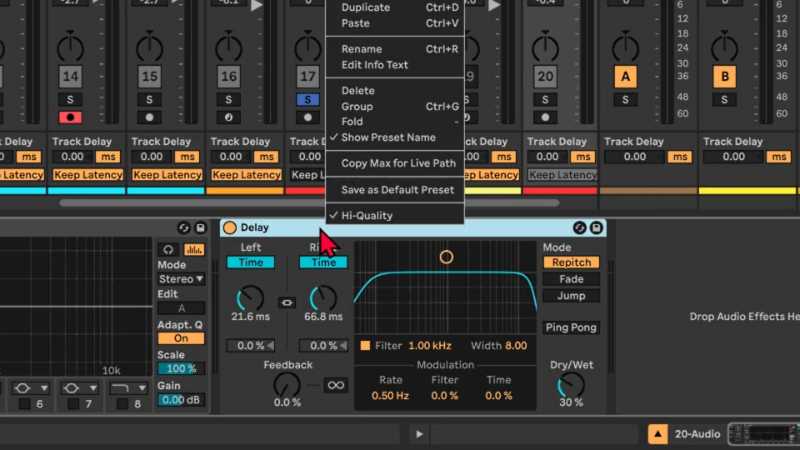Toggle Left channel Time sync button
Viewport: 800px width, 450px height.
(x=251, y=262)
